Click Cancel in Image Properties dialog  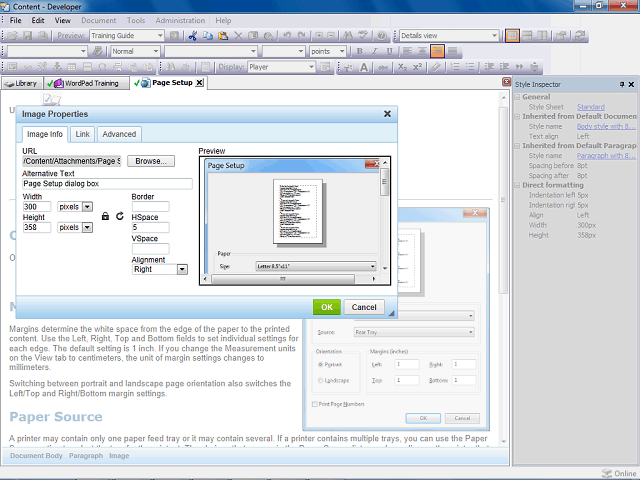pos(364,307)
